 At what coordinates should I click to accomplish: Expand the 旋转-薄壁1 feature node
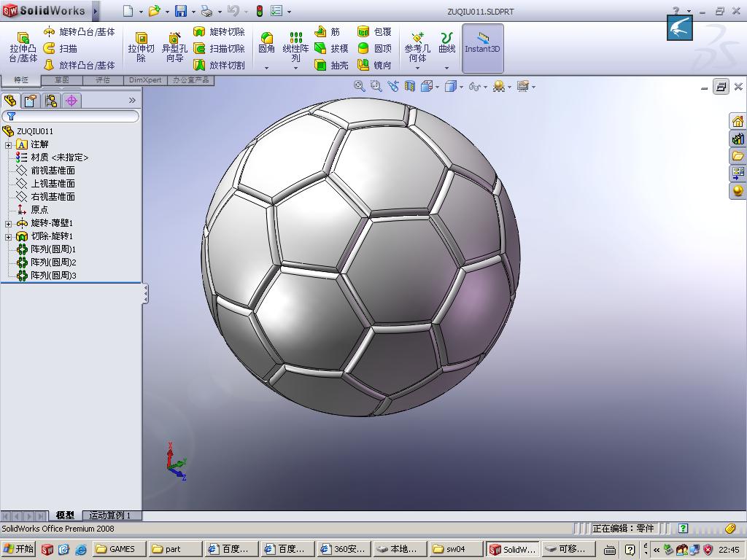tap(8, 223)
